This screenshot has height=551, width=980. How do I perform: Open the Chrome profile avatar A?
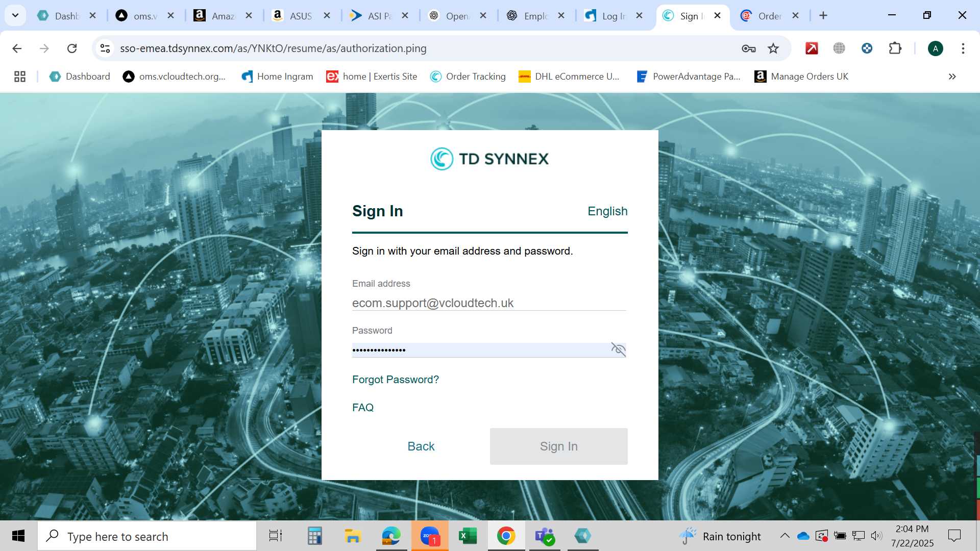pyautogui.click(x=935, y=48)
